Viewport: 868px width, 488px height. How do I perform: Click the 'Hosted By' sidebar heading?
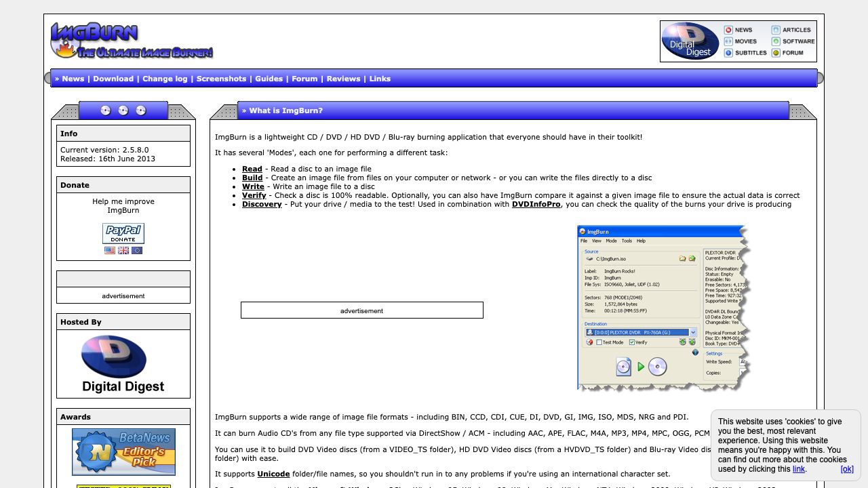click(x=81, y=322)
